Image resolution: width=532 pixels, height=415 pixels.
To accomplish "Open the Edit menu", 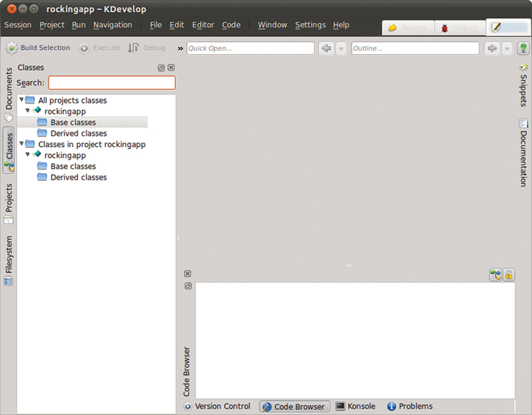I will tap(176, 25).
